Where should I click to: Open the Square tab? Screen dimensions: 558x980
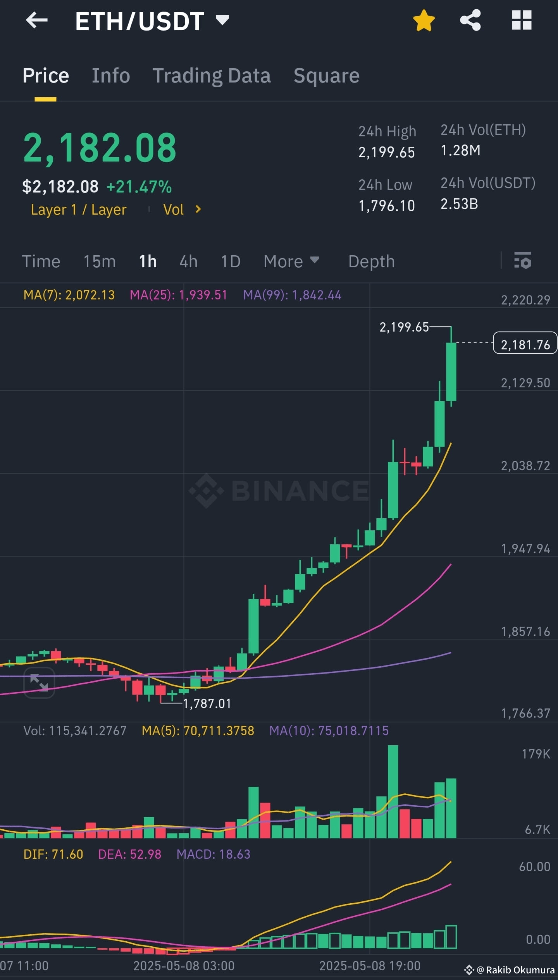(327, 76)
